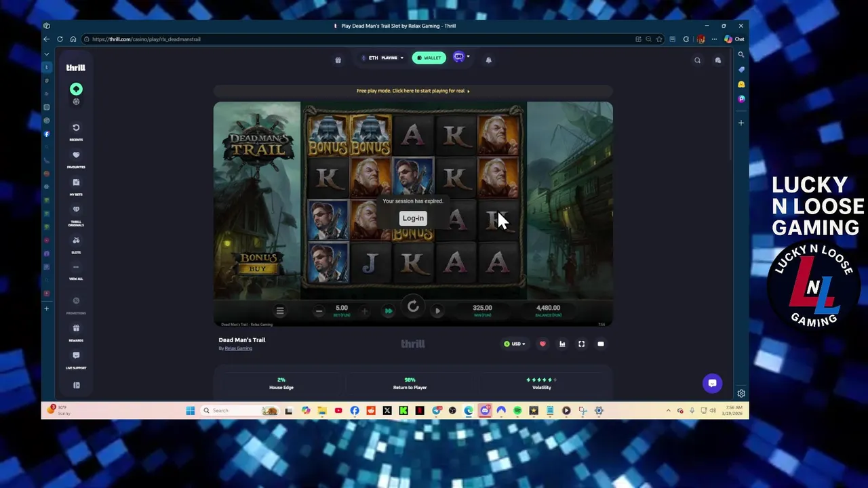This screenshot has width=868, height=488.
Task: Show hidden system tray icons chevron
Action: coord(668,411)
